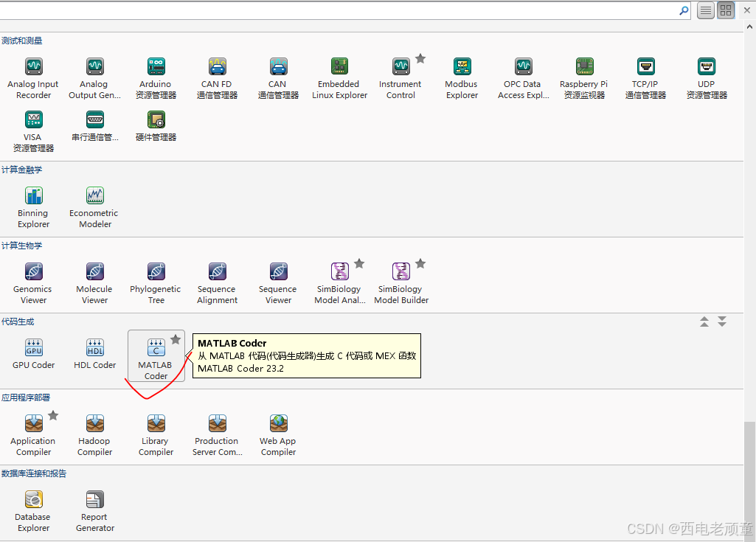The width and height of the screenshot is (756, 542).
Task: Open the 硬件管理器 hardware manager
Action: (156, 126)
